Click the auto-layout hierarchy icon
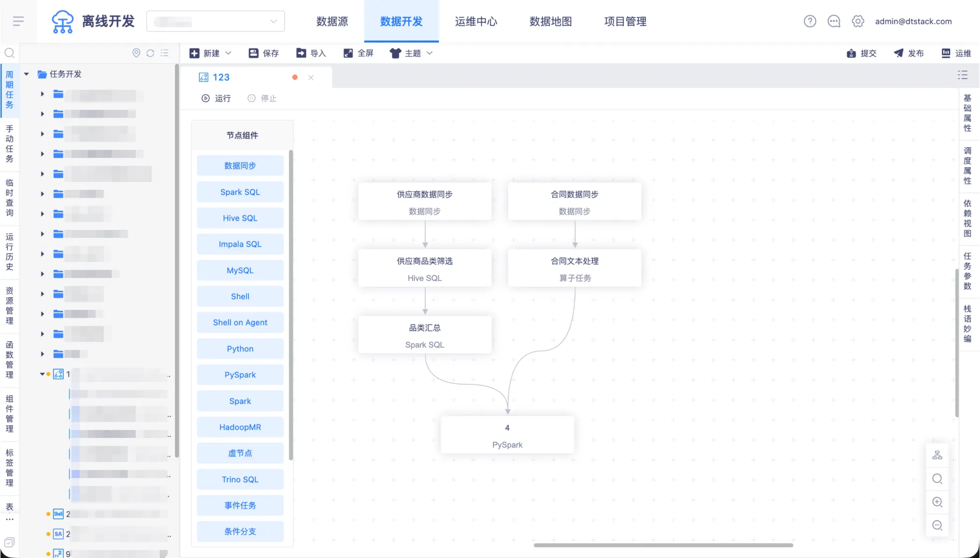The image size is (980, 558). tap(937, 456)
